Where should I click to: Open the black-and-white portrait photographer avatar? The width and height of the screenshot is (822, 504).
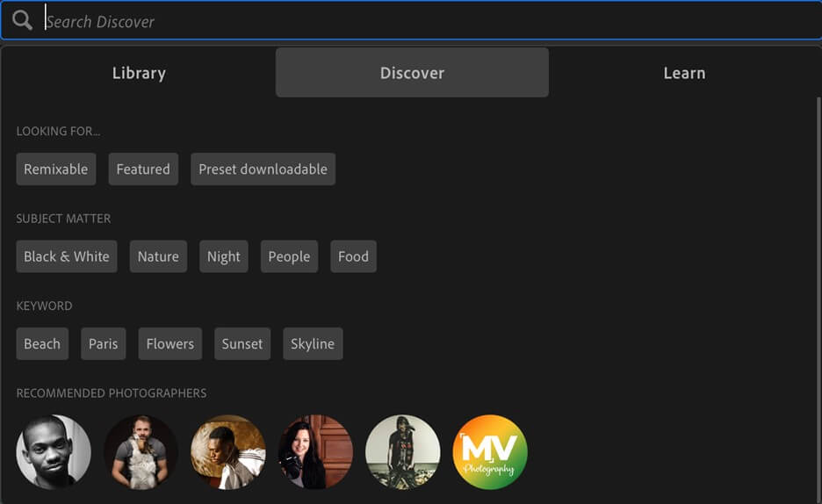click(54, 451)
